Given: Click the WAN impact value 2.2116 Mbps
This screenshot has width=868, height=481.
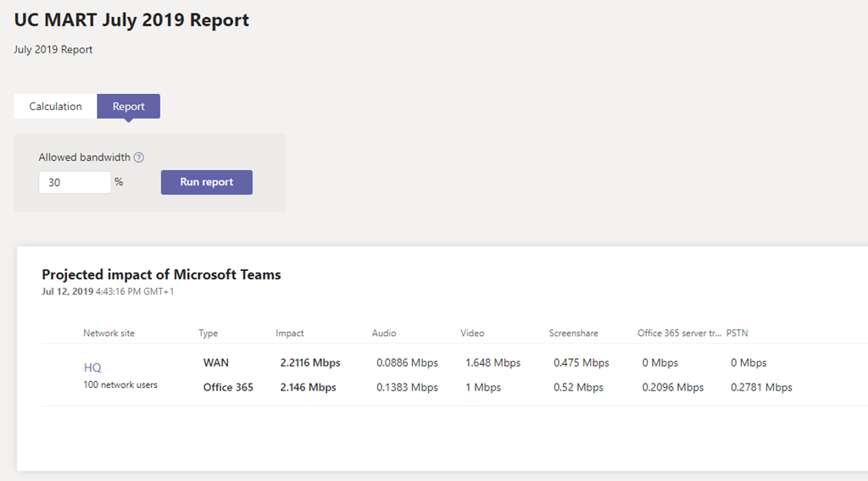Looking at the screenshot, I should point(310,362).
